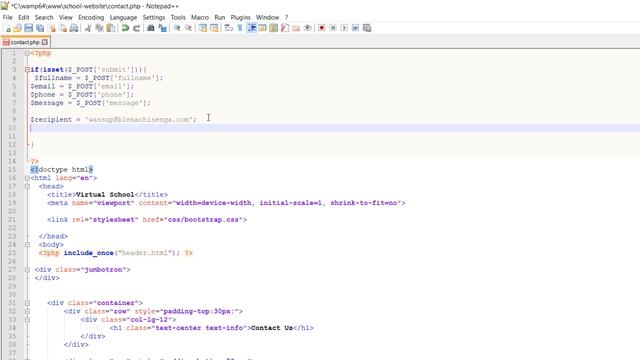
Task: Toggle synchronized horizontal scrolling
Action: tap(214, 28)
